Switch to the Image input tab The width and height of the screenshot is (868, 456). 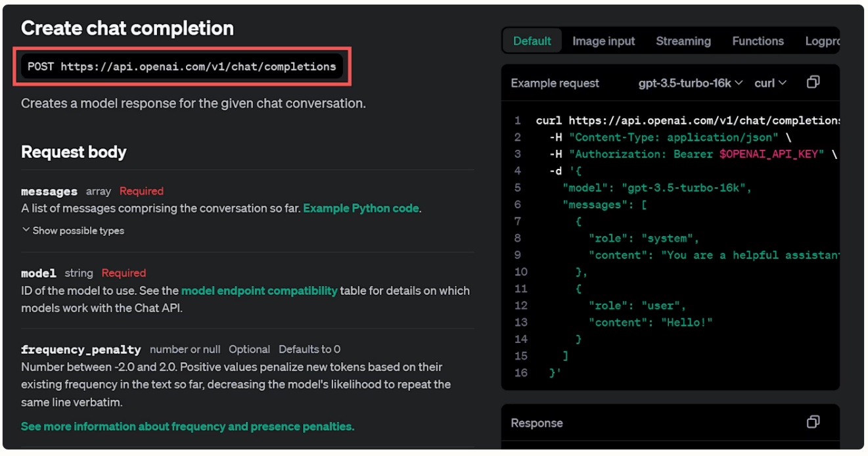(603, 41)
